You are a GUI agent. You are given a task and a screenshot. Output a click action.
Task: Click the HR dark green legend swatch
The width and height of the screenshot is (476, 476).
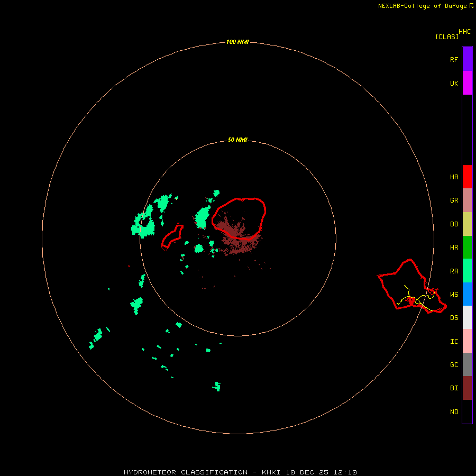[x=467, y=248]
